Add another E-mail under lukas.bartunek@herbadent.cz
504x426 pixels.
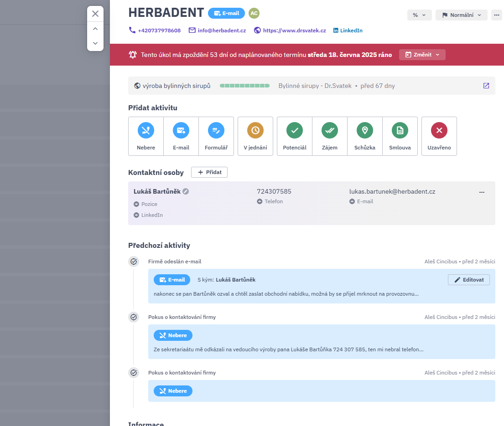coord(361,201)
